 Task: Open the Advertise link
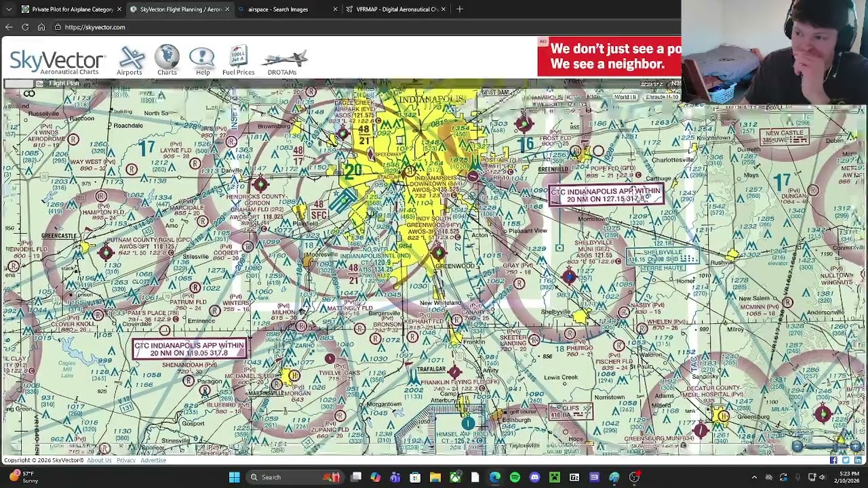(x=153, y=460)
